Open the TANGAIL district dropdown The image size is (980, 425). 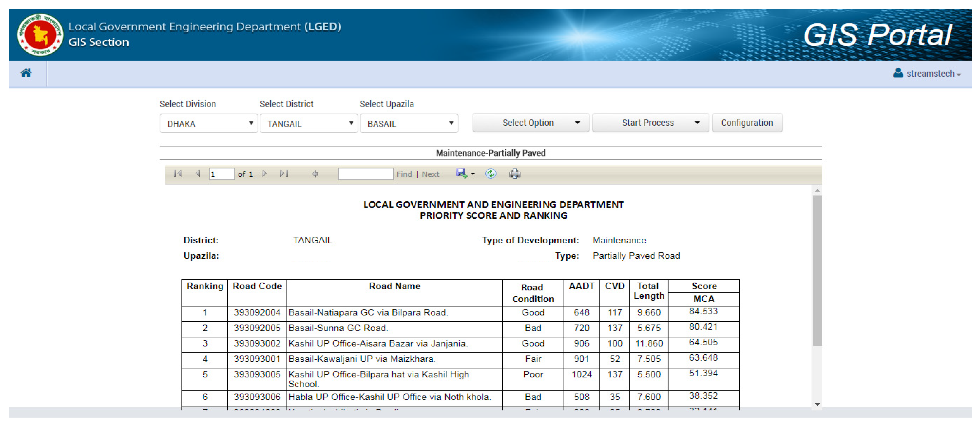click(x=308, y=124)
